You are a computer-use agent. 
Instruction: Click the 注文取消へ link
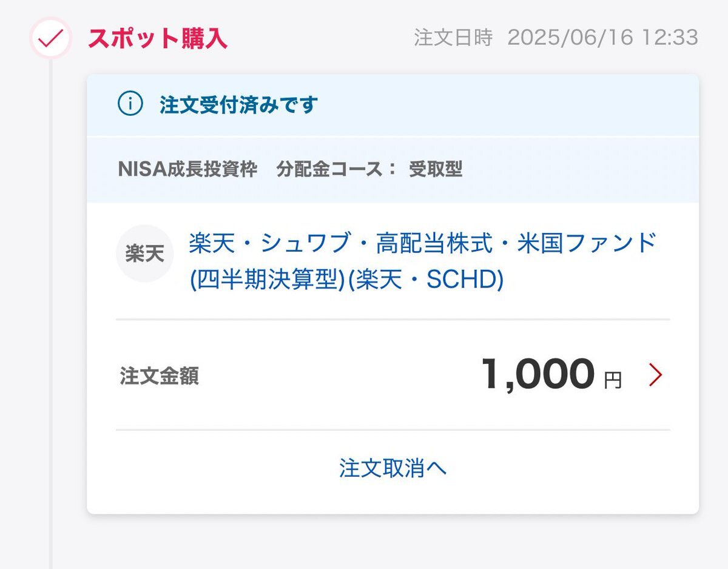click(x=393, y=468)
